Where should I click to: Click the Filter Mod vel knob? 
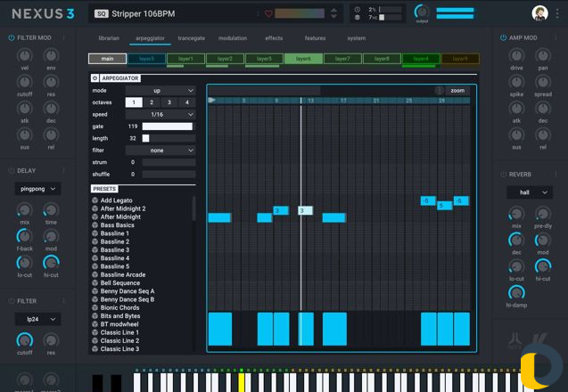(x=25, y=56)
